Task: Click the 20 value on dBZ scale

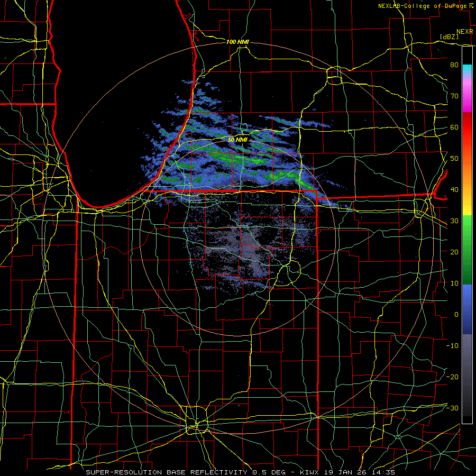Action: tap(454, 252)
